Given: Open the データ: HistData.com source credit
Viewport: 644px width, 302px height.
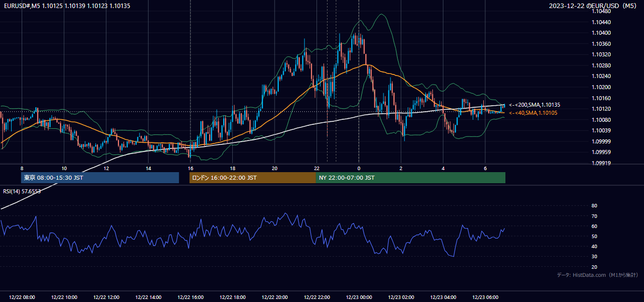Looking at the screenshot, I should (x=598, y=275).
